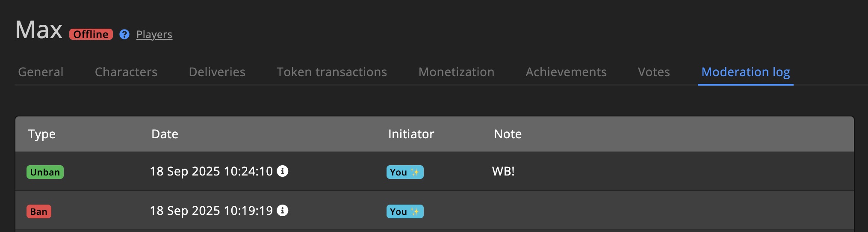Switch to the General tab
Viewport: 868px width, 232px height.
coord(41,72)
